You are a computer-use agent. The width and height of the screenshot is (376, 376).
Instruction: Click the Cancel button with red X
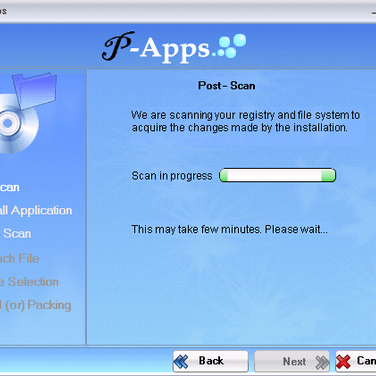tap(356, 361)
